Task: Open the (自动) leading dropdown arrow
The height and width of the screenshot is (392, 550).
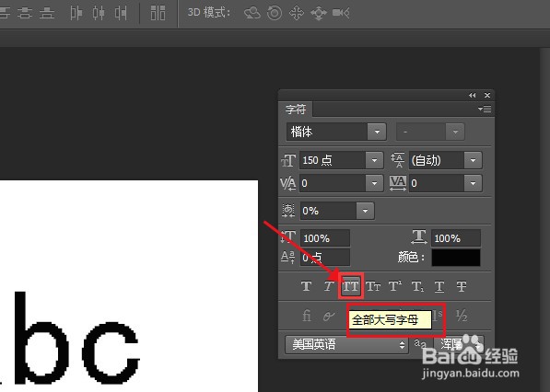Action: tap(473, 160)
